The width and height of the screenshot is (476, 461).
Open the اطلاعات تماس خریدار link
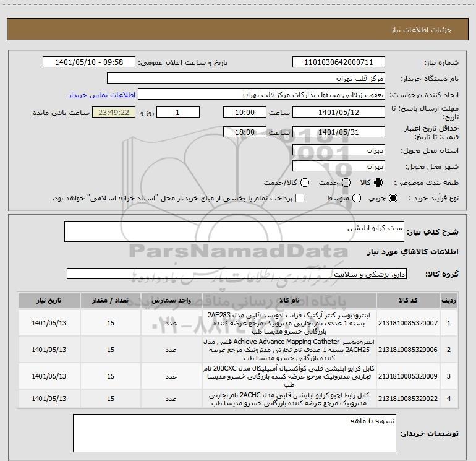tap(102, 95)
